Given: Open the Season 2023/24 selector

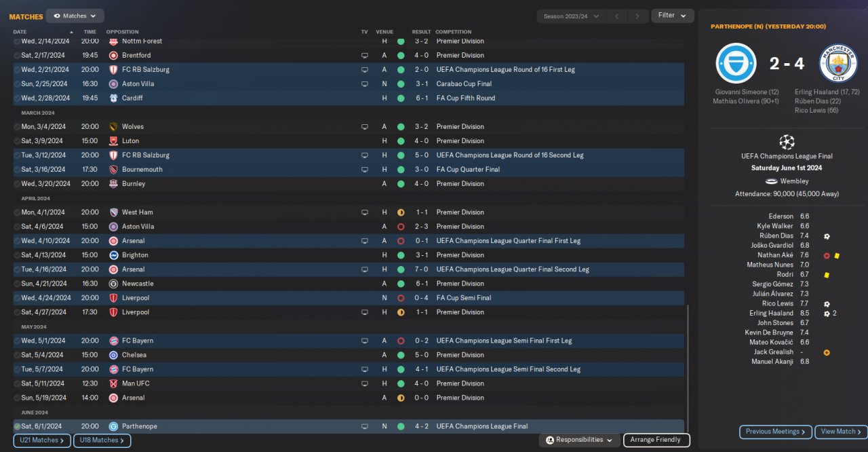Looking at the screenshot, I should click(x=571, y=16).
